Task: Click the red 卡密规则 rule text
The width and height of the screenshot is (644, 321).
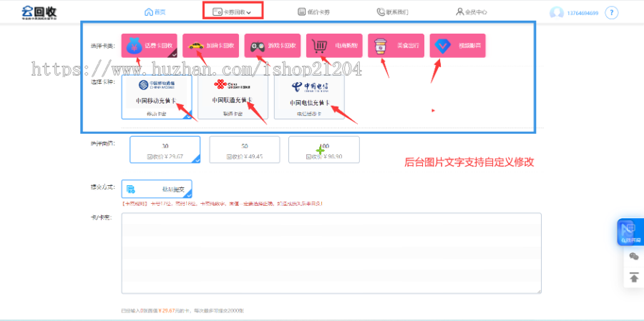Action: [x=223, y=204]
